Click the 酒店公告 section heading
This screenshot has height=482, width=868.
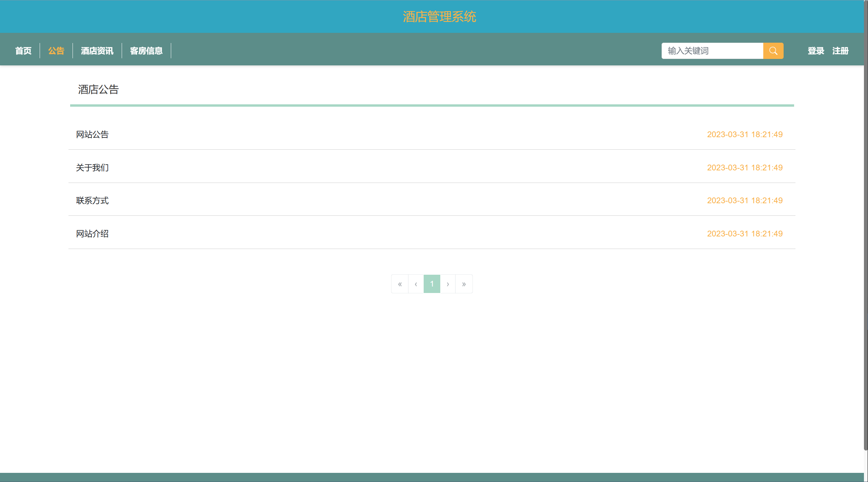(98, 90)
